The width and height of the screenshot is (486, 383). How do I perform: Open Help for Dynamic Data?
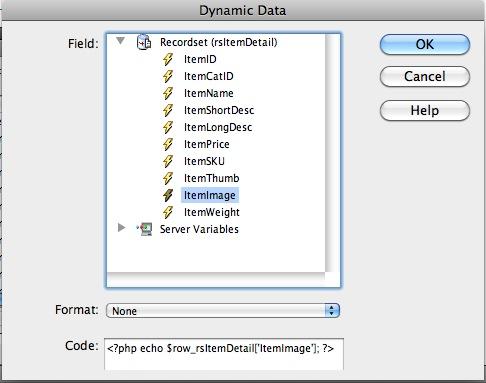tap(425, 110)
